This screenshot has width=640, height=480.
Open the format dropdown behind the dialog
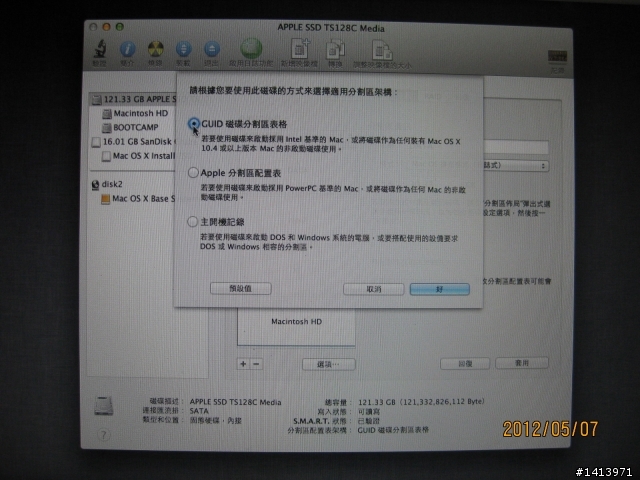click(x=516, y=166)
